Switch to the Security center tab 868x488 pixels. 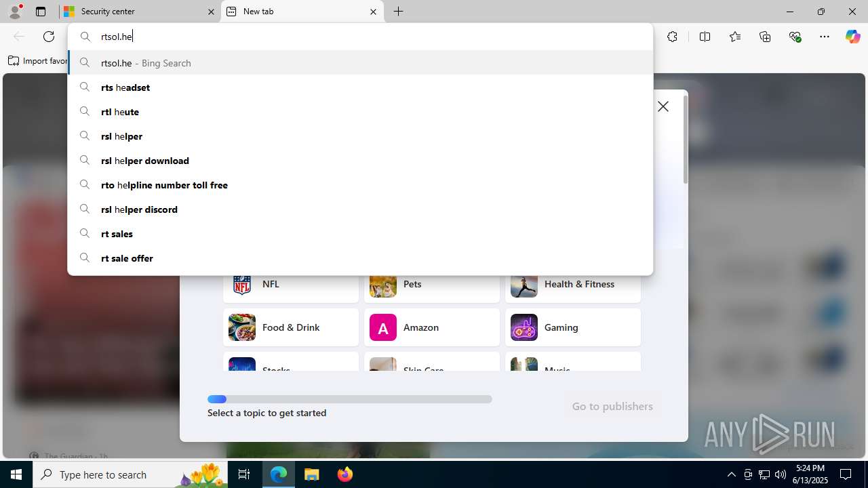pyautogui.click(x=140, y=12)
